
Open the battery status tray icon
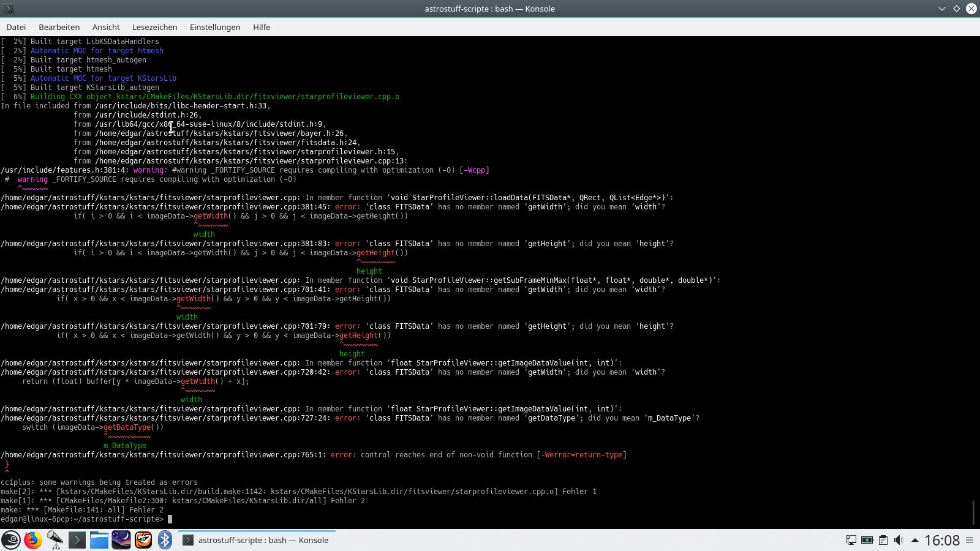tap(867, 540)
